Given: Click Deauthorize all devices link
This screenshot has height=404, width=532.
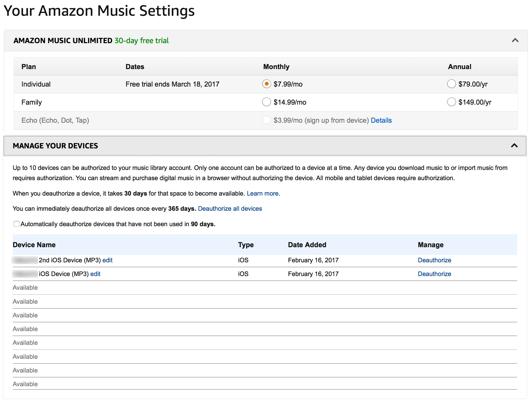Looking at the screenshot, I should pos(230,209).
